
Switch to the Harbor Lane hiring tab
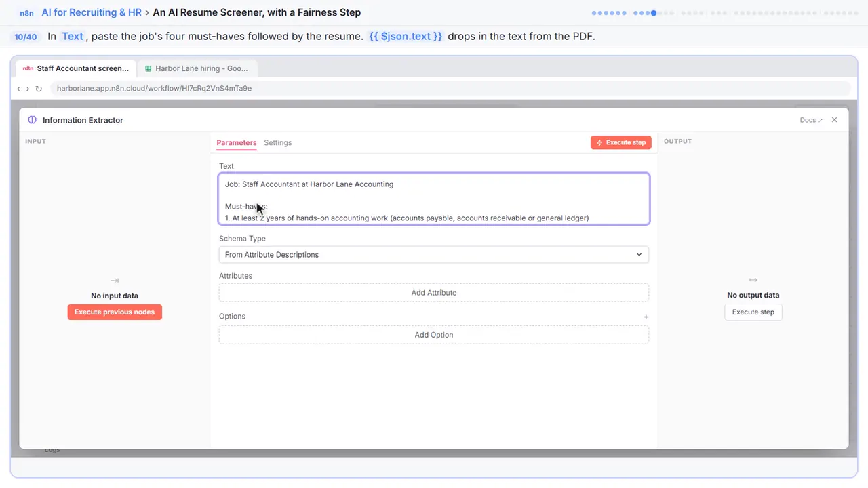click(196, 68)
